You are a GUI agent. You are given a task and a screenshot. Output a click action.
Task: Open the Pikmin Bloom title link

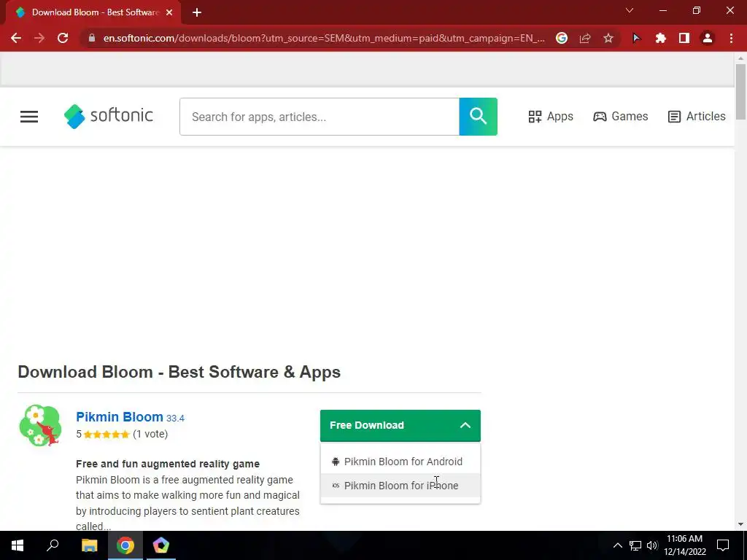coord(120,416)
